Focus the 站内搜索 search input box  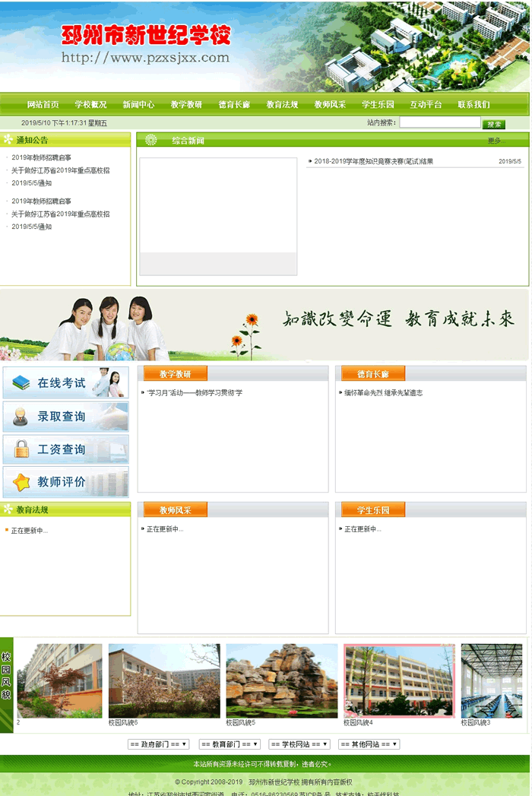439,122
